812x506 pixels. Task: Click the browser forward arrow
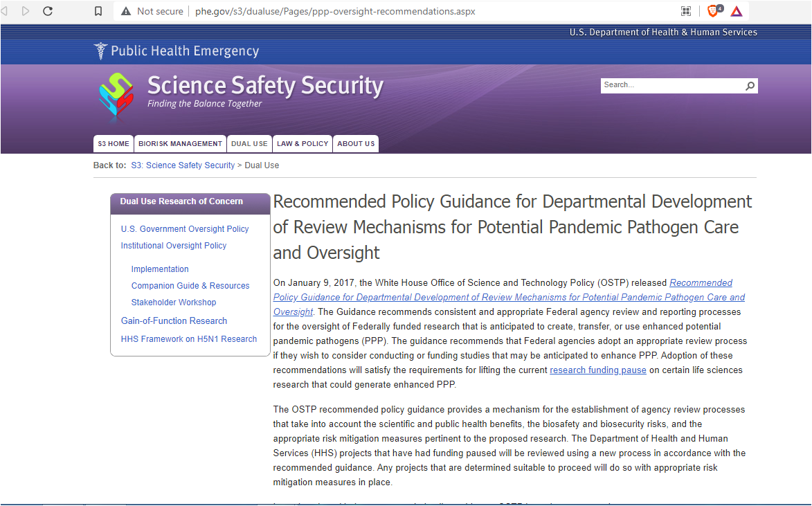26,11
